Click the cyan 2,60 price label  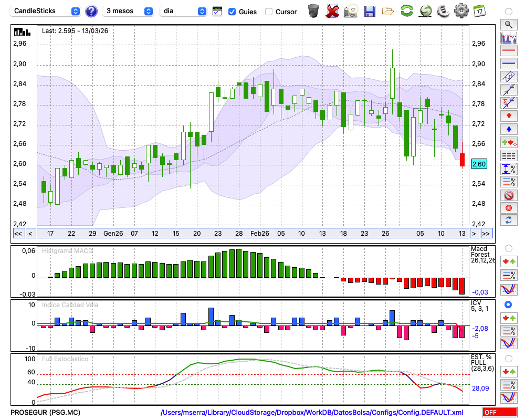click(479, 164)
